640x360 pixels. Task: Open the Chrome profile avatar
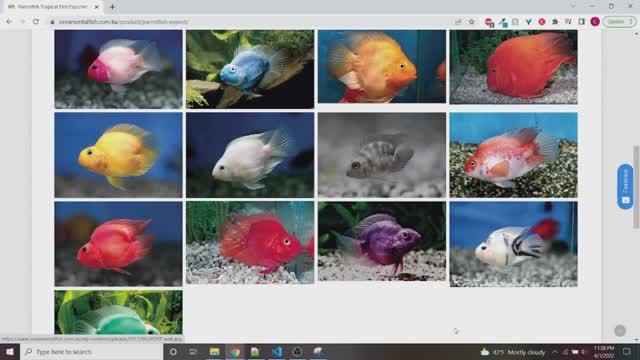pos(595,22)
